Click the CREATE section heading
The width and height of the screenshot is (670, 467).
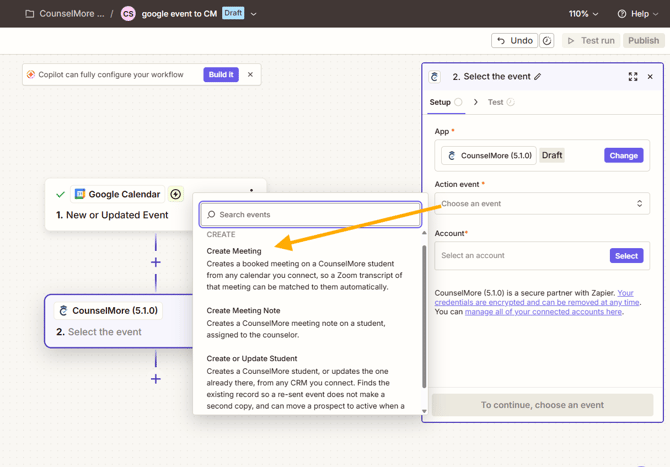click(221, 235)
